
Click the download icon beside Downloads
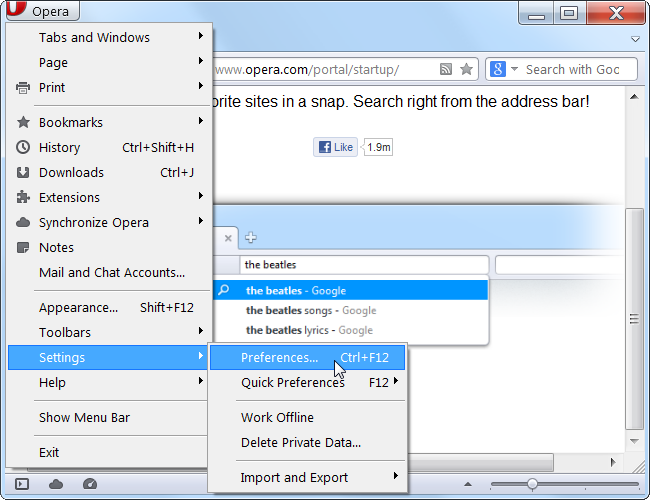pos(23,172)
